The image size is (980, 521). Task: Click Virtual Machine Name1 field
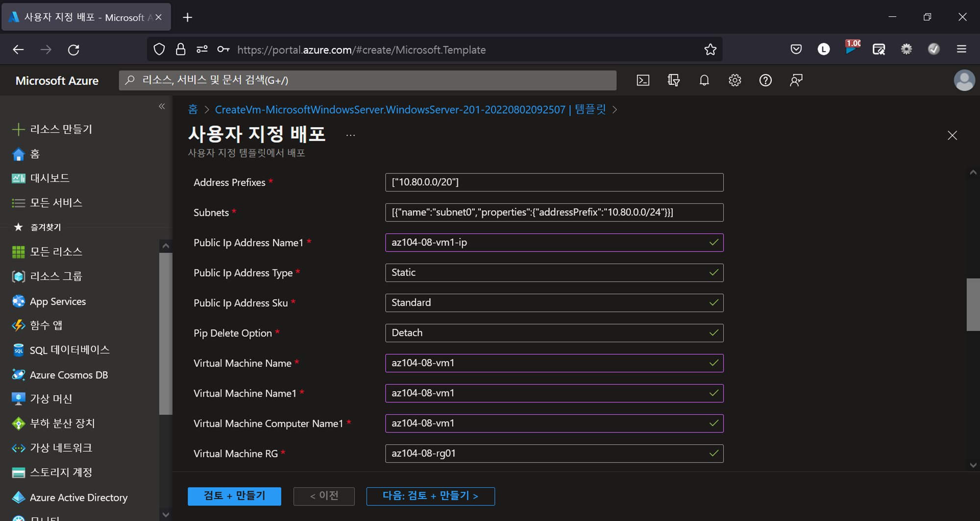[554, 393]
